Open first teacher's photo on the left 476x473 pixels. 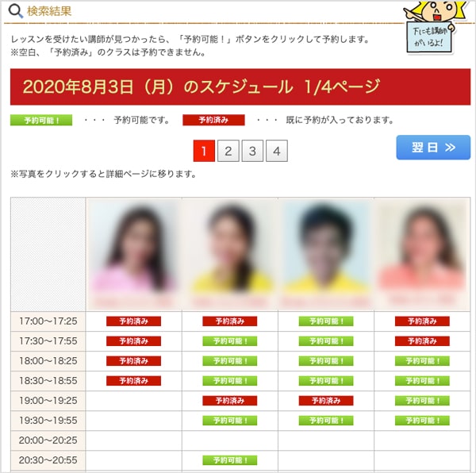click(134, 253)
